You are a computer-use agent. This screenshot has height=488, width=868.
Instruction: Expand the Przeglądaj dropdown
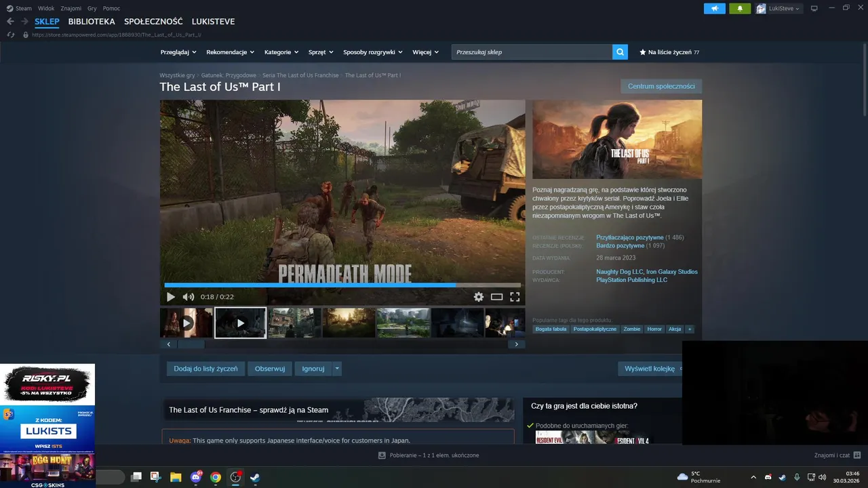tap(178, 52)
